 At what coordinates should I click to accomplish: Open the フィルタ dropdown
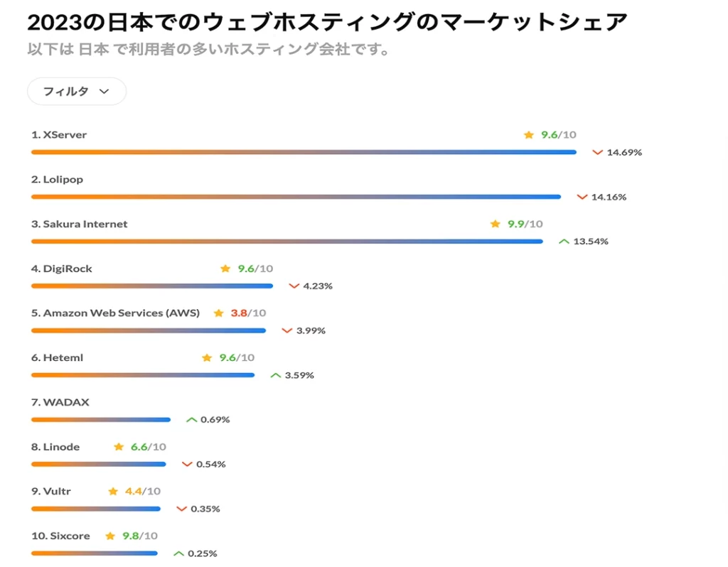coord(77,92)
